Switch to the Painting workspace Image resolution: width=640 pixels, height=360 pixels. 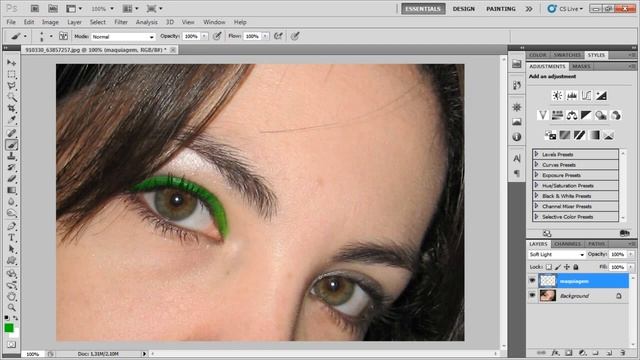click(x=501, y=9)
